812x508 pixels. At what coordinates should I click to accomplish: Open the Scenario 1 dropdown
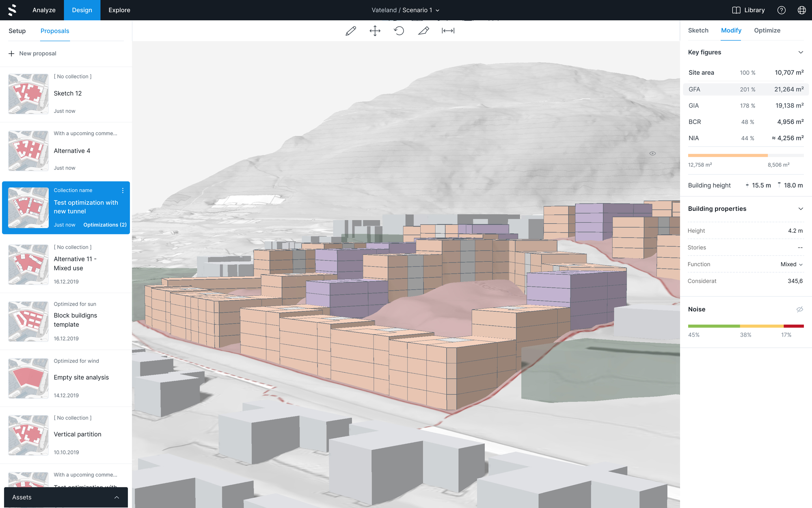pos(437,10)
